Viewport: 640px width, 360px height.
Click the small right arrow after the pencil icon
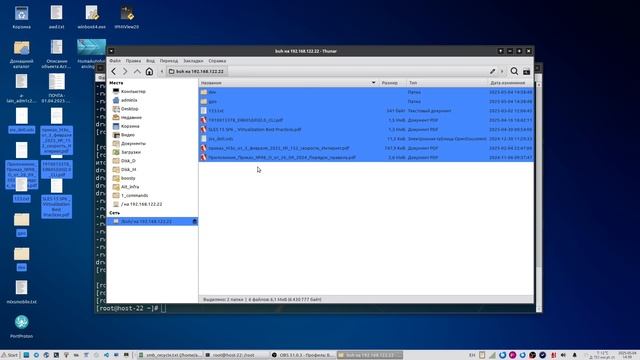[x=502, y=71]
